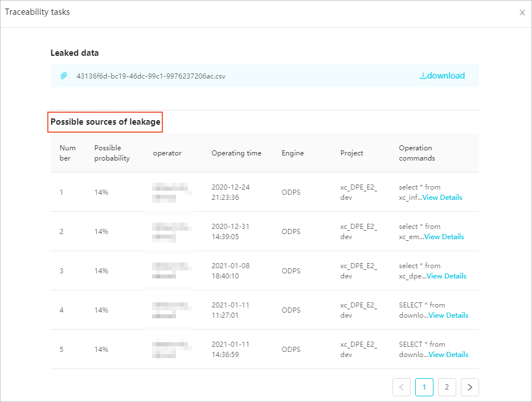Click the Possible sources of leakage heading
The height and width of the screenshot is (402, 532).
(105, 122)
